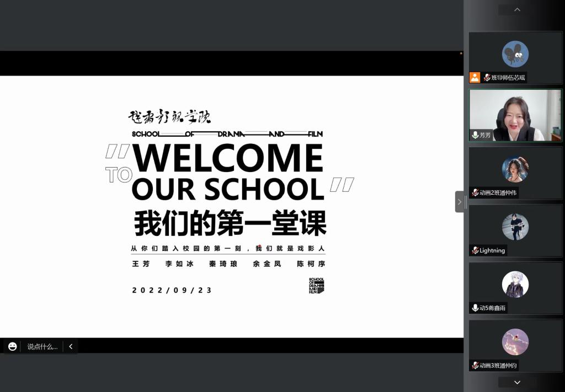Click the anime avatar of 动5蒋鑫雨
The image size is (565, 392).
[515, 284]
